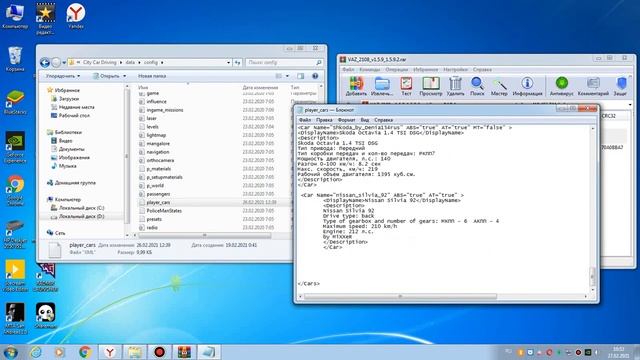
Task: Click the data breadcrumb in Explorer address bar
Action: tap(130, 62)
